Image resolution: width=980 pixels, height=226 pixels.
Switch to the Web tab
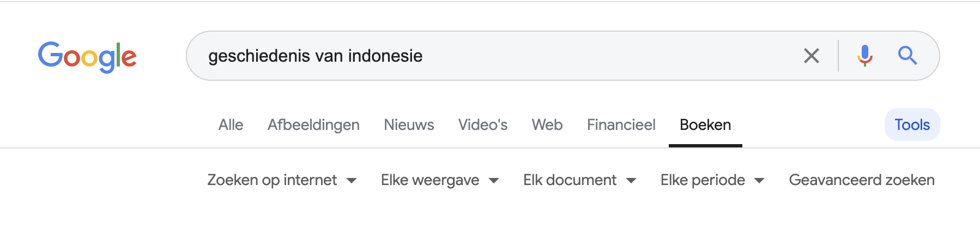[547, 125]
